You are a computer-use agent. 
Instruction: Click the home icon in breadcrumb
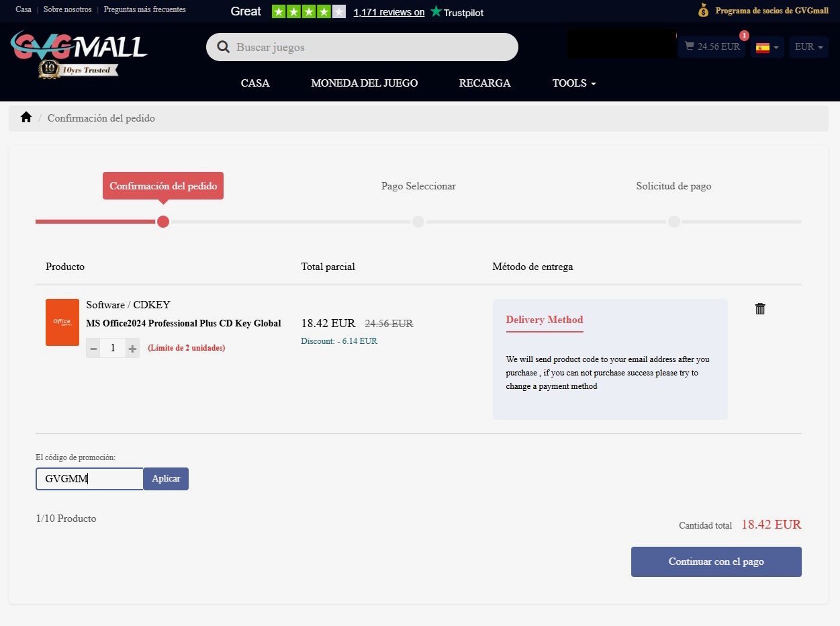pyautogui.click(x=26, y=118)
